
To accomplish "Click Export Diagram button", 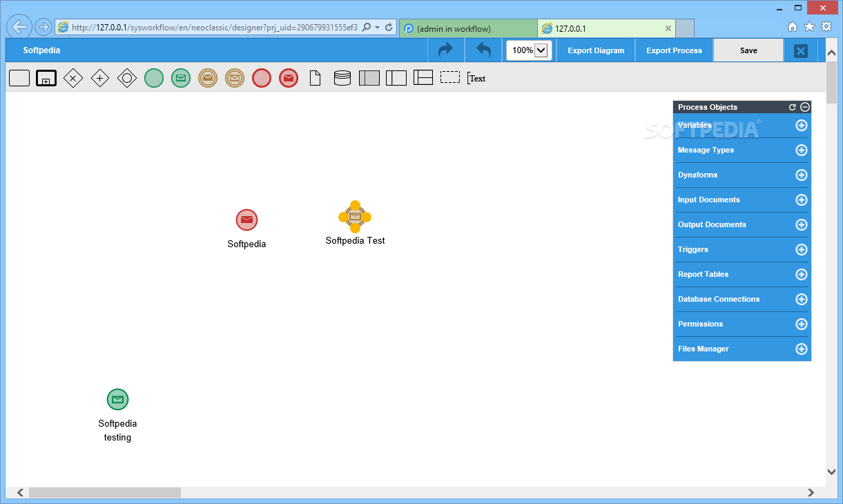I will click(596, 50).
